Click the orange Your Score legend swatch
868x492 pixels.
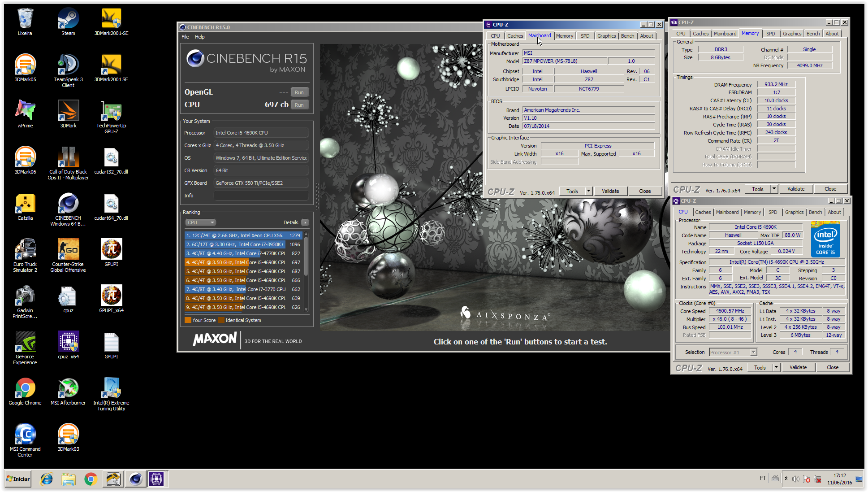pyautogui.click(x=188, y=320)
